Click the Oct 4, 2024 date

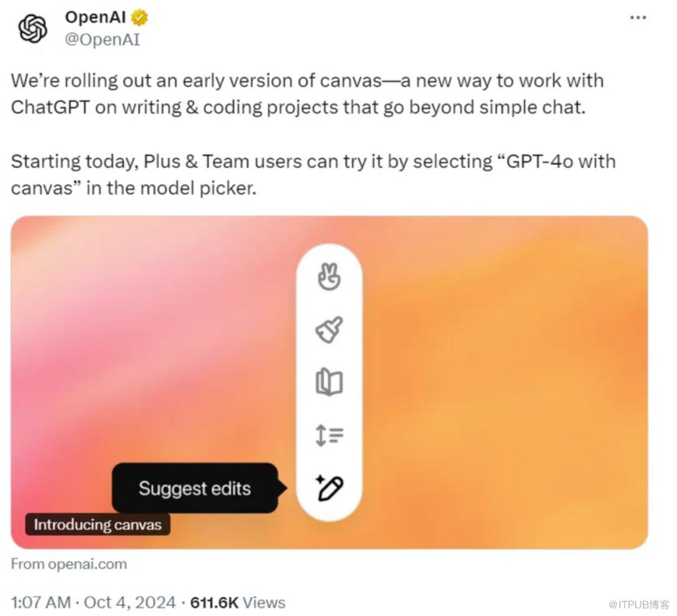(129, 602)
